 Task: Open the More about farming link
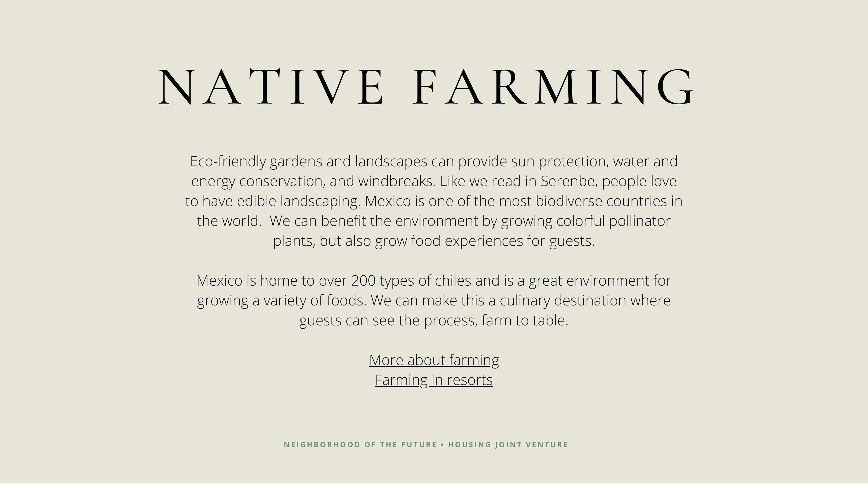pyautogui.click(x=434, y=360)
